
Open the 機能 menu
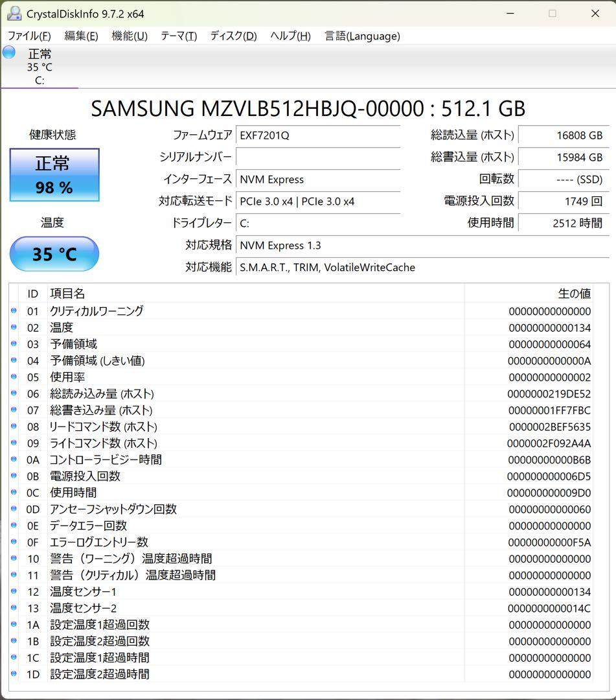click(129, 36)
